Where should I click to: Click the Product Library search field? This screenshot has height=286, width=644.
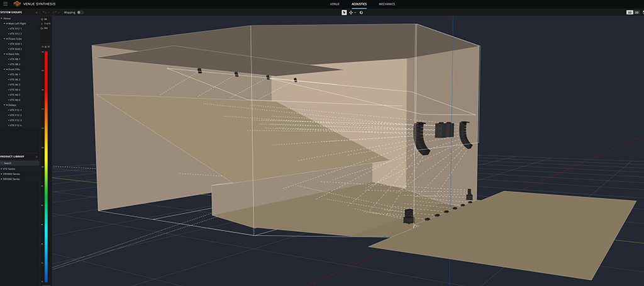pos(20,163)
